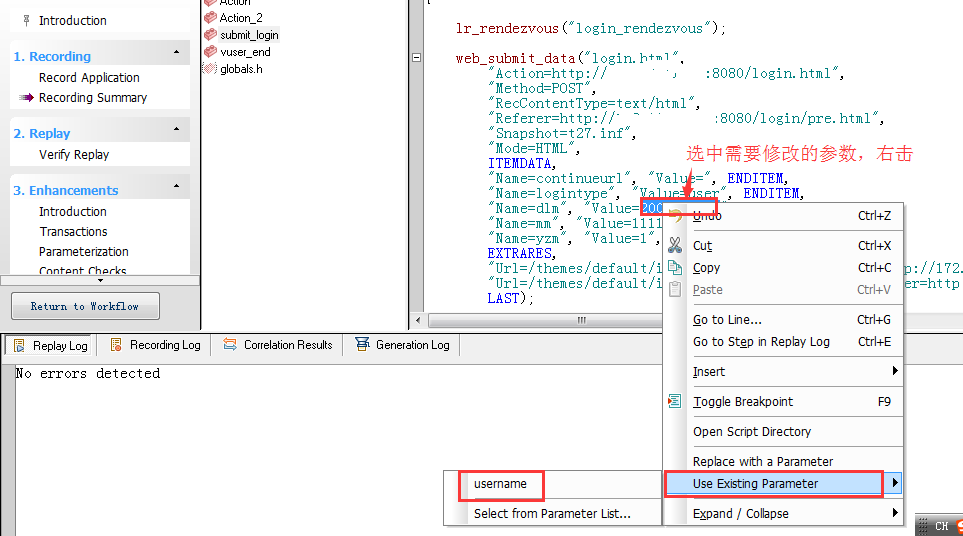The image size is (963, 536).
Task: Select submit_login in the script tree
Action: click(x=249, y=35)
